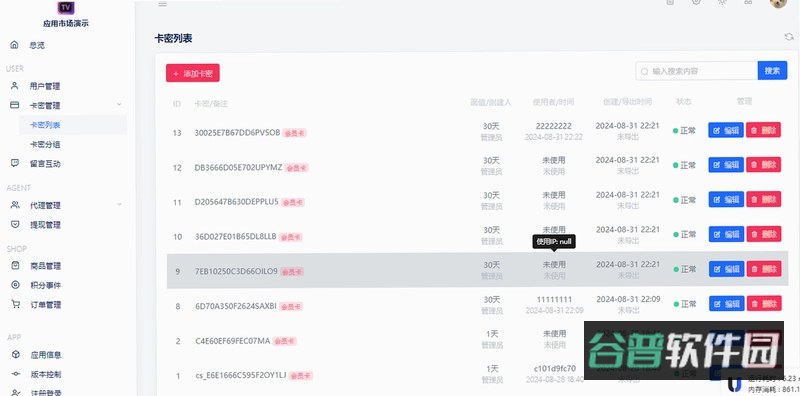Click the 正常 status in row 12

[x=684, y=165]
